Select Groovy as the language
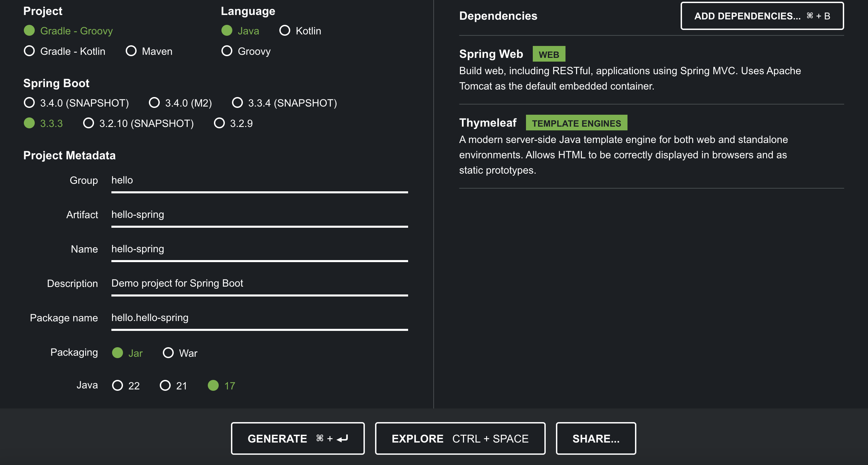868x465 pixels. [227, 51]
